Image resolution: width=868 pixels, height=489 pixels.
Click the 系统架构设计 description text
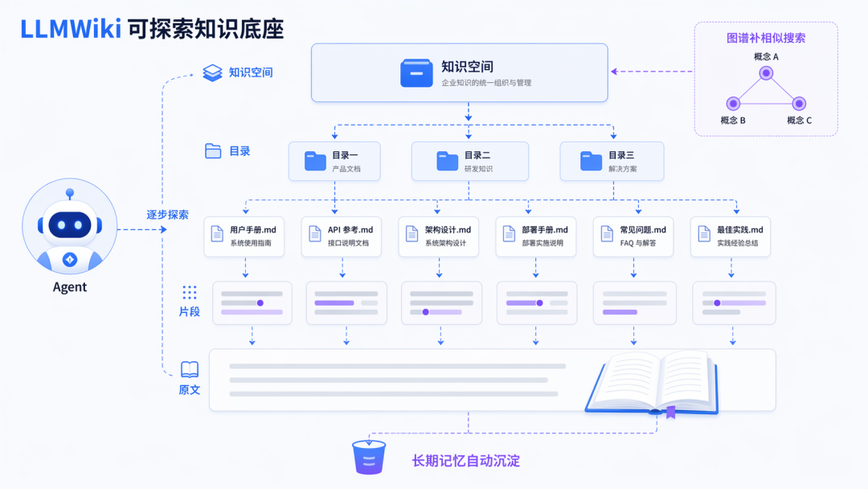pos(445,243)
